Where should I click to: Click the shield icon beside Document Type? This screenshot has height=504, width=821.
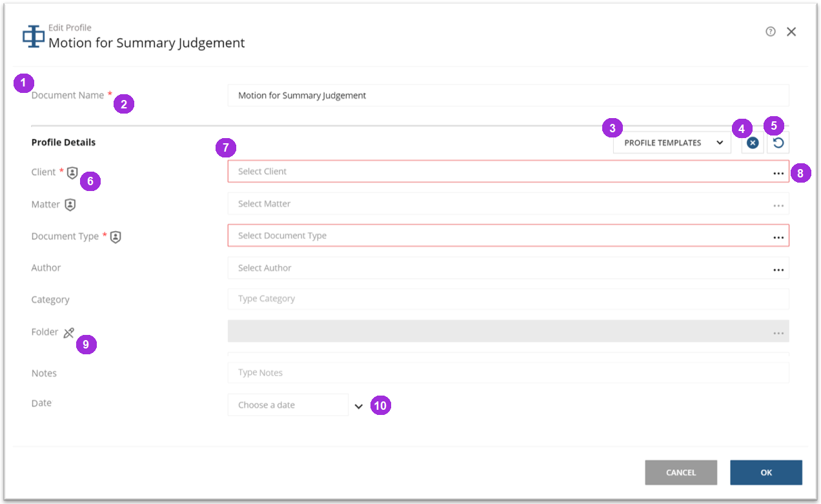(115, 237)
